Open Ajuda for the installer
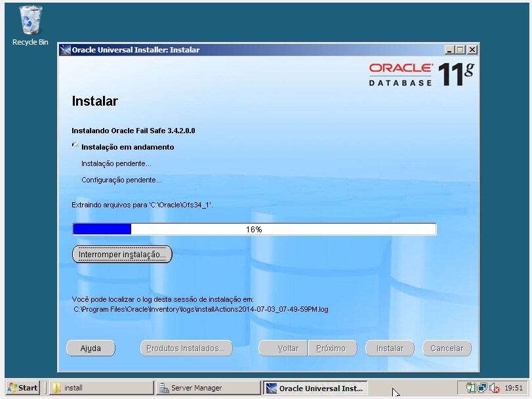 91,348
